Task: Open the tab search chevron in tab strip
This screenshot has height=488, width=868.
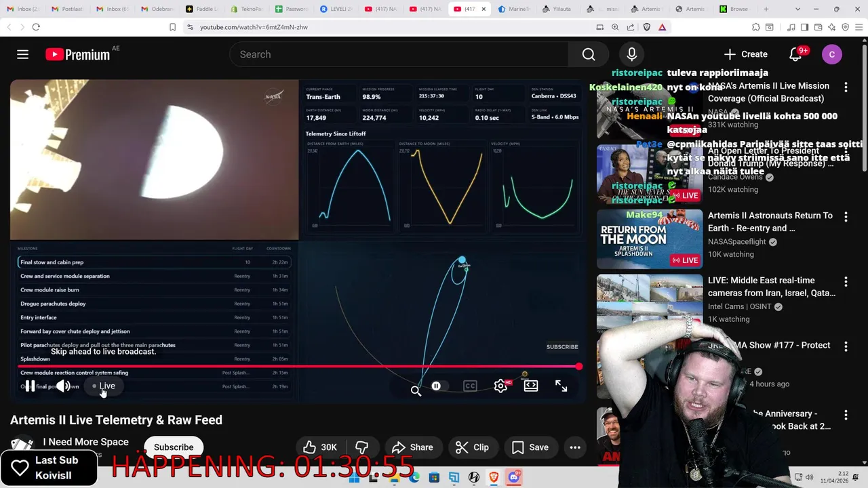Action: coord(797,9)
